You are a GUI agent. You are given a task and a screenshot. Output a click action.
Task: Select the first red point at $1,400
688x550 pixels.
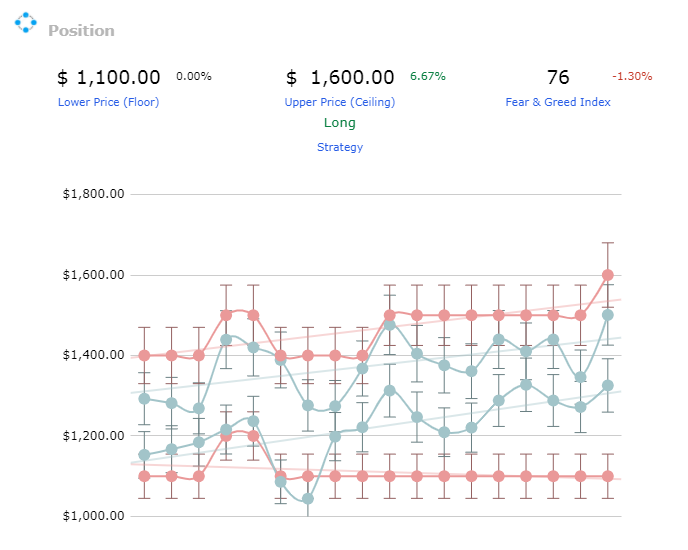pyautogui.click(x=144, y=356)
